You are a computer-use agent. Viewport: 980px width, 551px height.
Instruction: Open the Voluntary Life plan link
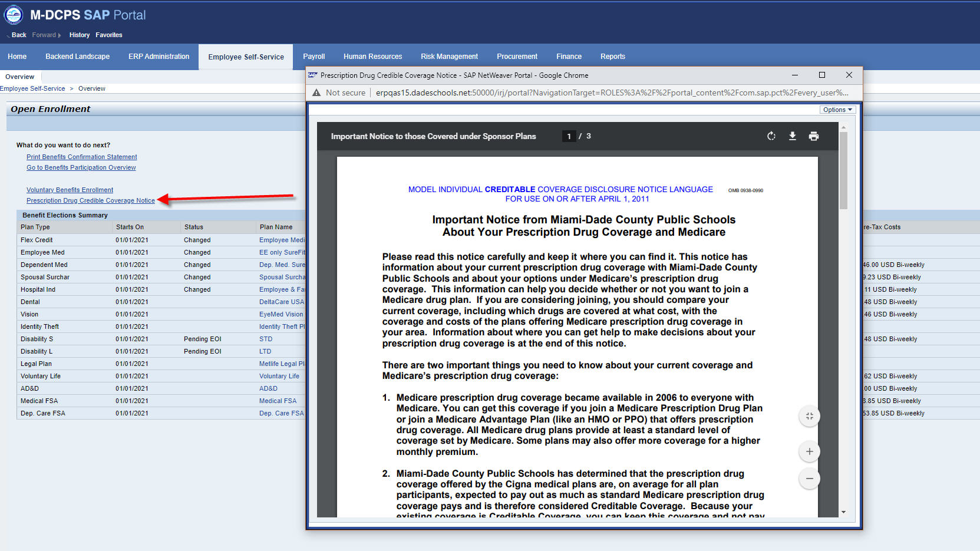coord(279,376)
